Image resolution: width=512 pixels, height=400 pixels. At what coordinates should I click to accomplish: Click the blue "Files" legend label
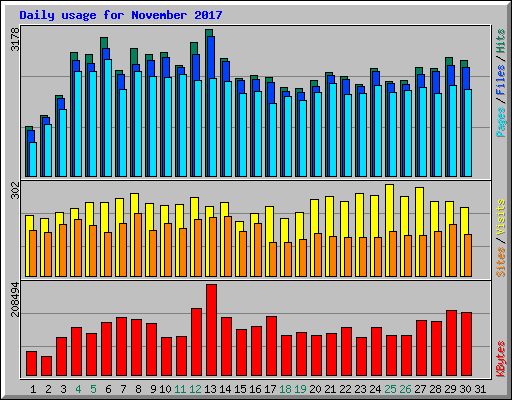pyautogui.click(x=501, y=80)
